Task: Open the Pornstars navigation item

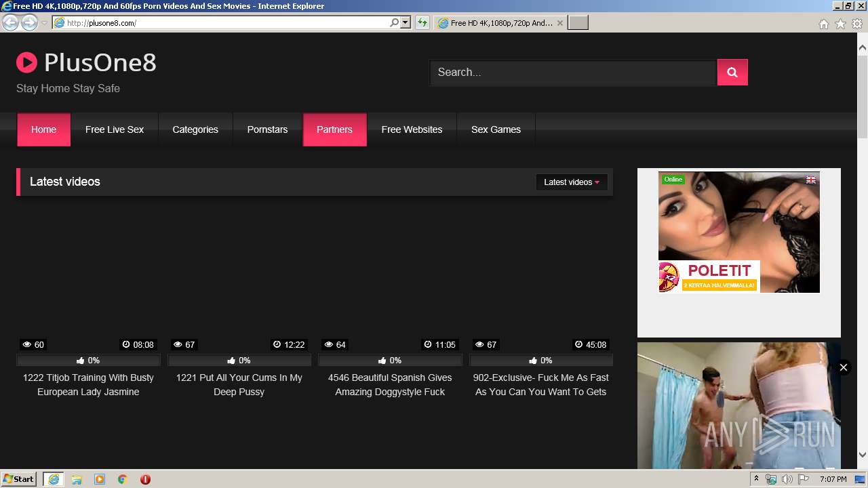Action: pos(267,129)
